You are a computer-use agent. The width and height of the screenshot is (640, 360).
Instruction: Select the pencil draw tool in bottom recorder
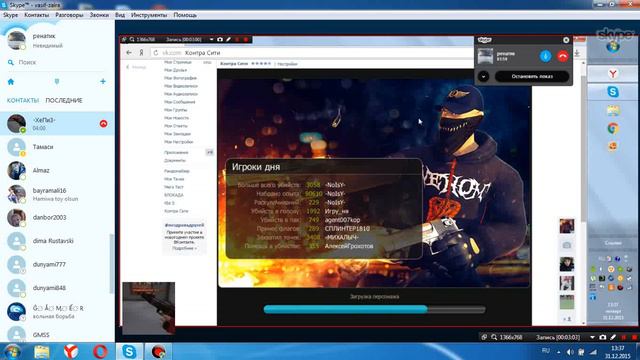[613, 337]
